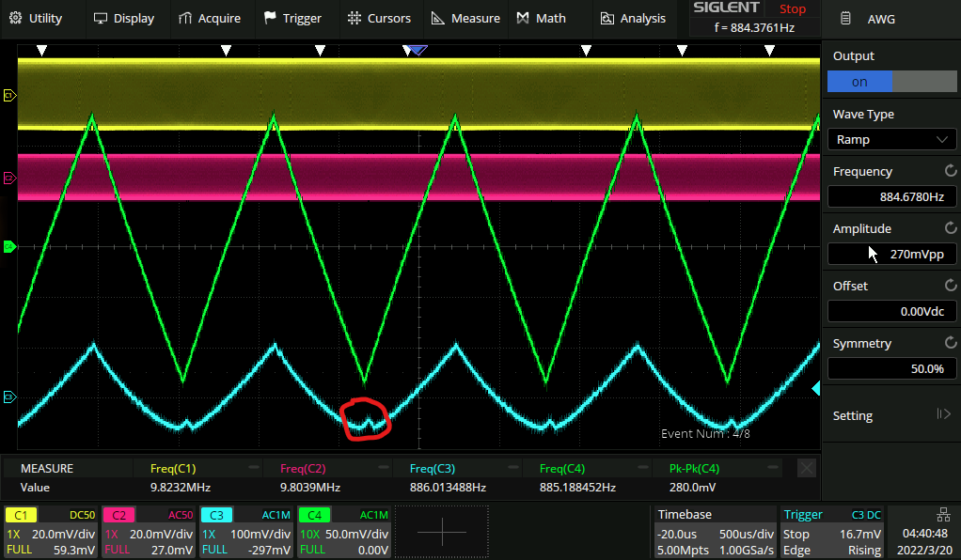
Task: Click the Amplitude 270mVpp input field
Action: click(891, 254)
